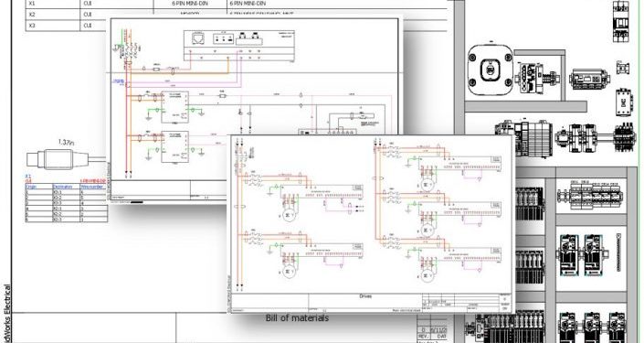Viewport: 644px width, 343px height.
Task: Select the first motor symbol in the Drives sheet's right column
Action: pyautogui.click(x=427, y=186)
